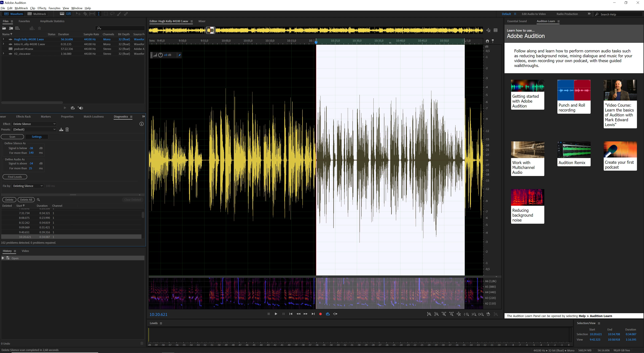644x353 pixels.
Task: Click the Open File folder icon
Action: coord(4,28)
